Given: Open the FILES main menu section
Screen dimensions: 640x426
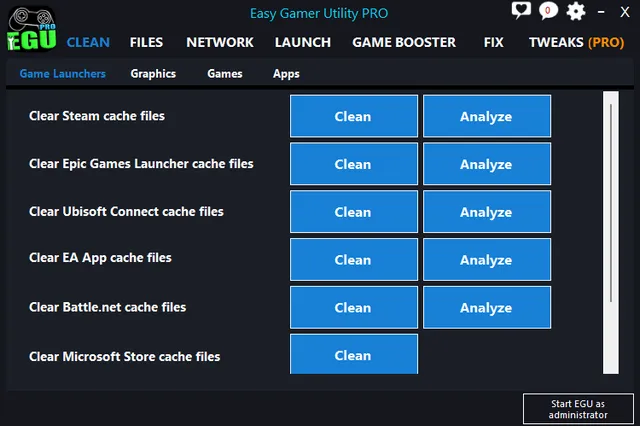Looking at the screenshot, I should [x=146, y=42].
